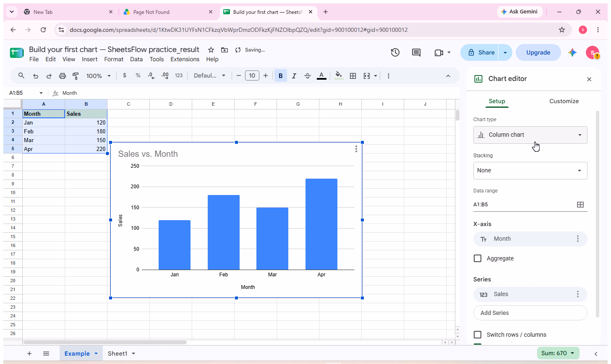Check Switch rows / columns

[x=478, y=335]
